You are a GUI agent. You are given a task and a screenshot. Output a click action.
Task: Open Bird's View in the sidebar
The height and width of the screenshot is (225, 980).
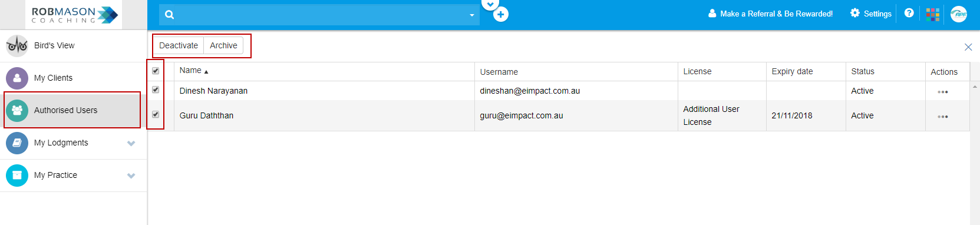73,46
